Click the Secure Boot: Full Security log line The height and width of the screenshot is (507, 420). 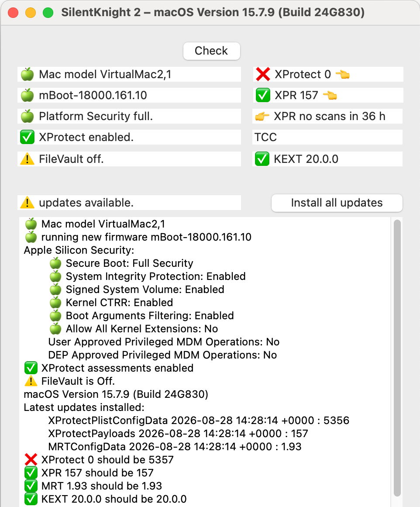click(121, 263)
